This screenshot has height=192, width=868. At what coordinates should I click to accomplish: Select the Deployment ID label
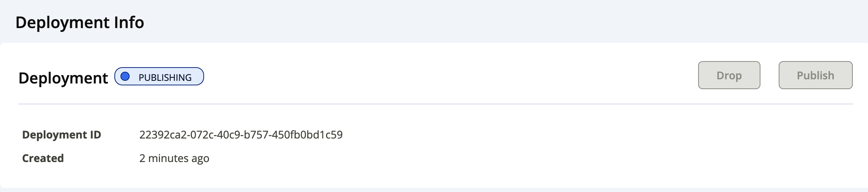pos(62,135)
